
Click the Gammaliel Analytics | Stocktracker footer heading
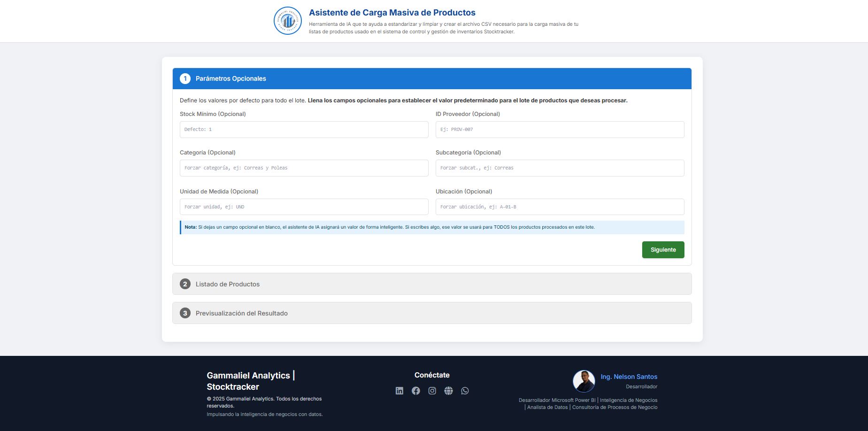tap(251, 381)
